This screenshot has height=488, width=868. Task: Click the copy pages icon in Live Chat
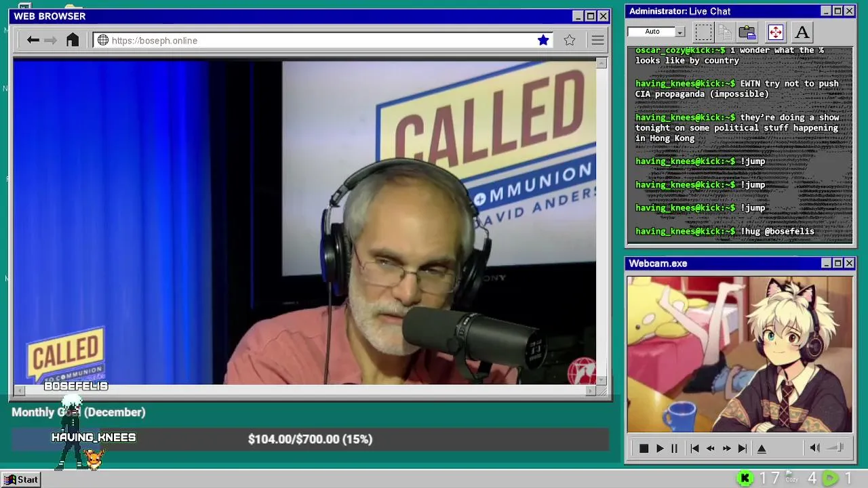point(725,32)
